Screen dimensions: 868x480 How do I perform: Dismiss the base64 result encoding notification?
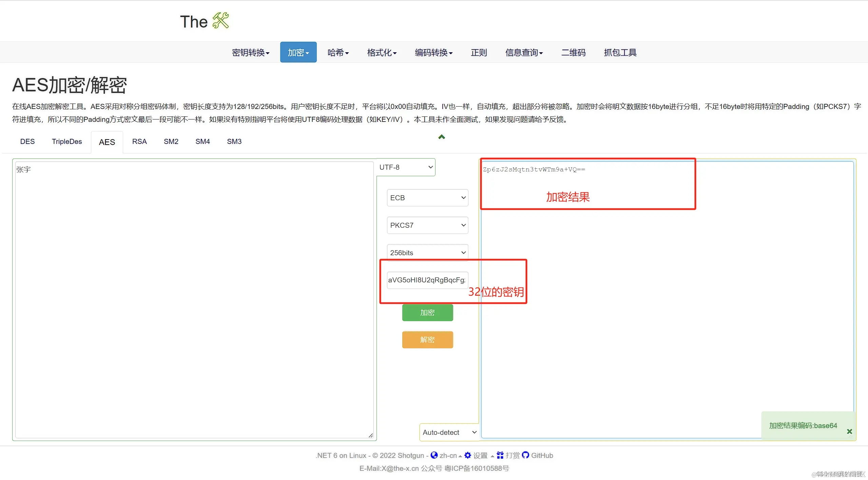click(x=849, y=431)
